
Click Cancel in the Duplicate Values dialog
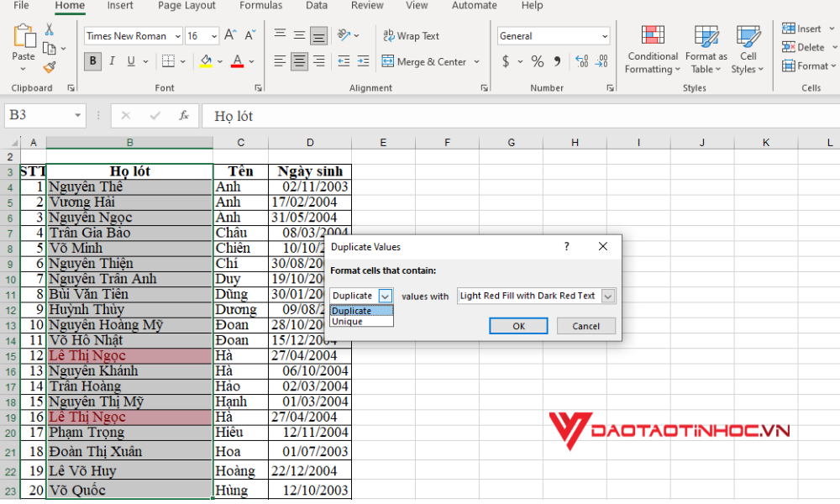[585, 326]
